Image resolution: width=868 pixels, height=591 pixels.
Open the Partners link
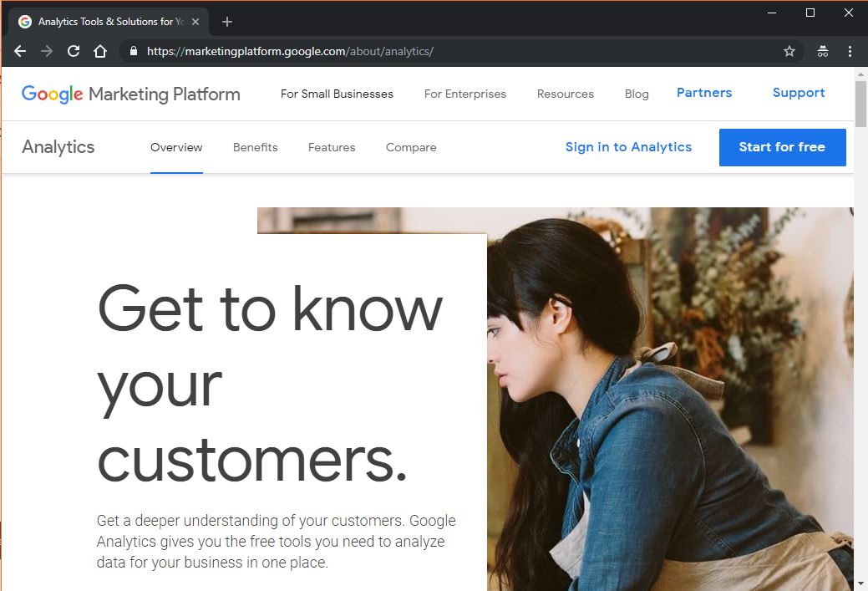[704, 93]
